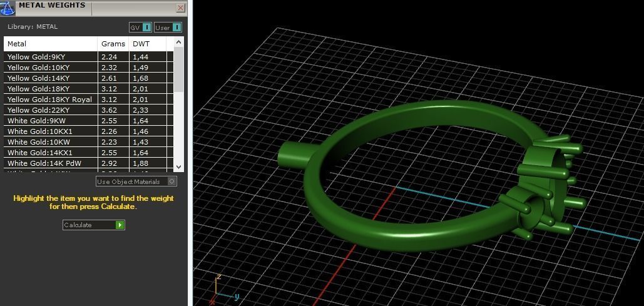Sort by Metal column header
Image resolution: width=644 pixels, height=306 pixels.
(51, 44)
